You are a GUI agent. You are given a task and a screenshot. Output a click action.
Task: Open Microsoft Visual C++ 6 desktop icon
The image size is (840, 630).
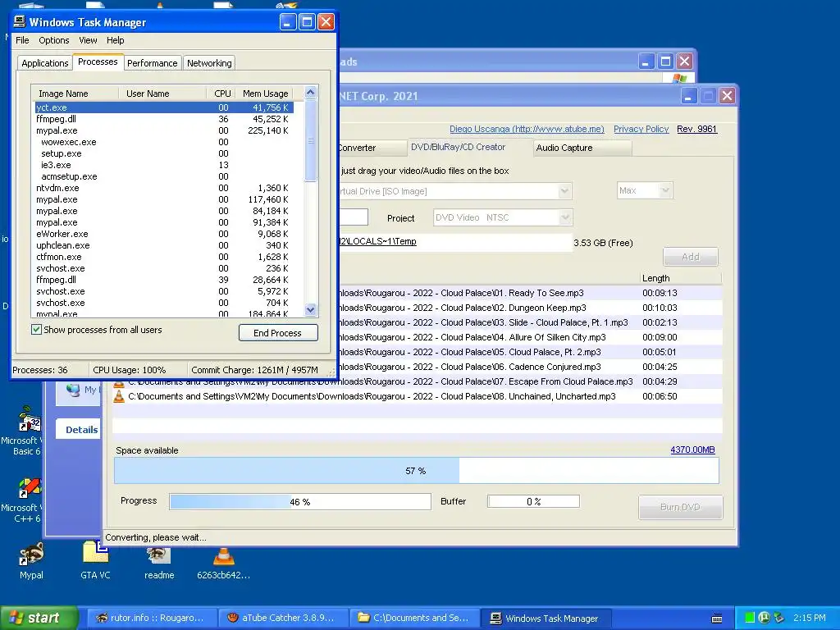click(30, 488)
